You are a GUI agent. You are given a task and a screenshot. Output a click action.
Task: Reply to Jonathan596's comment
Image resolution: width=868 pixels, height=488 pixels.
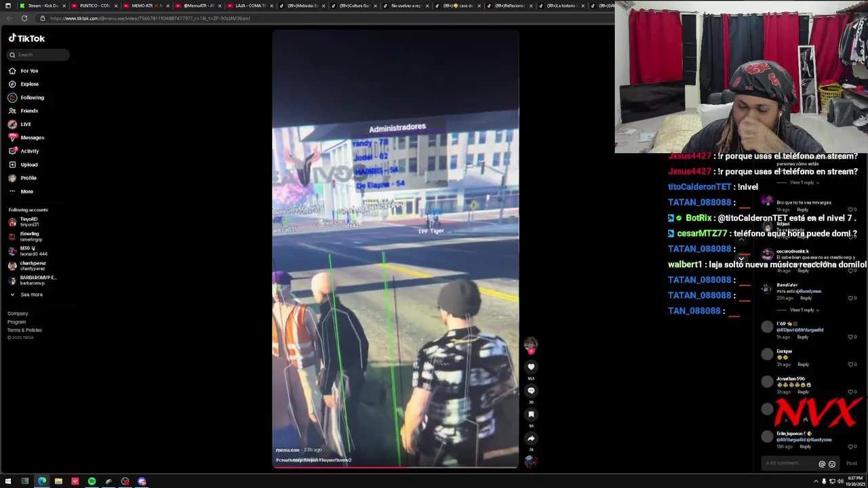coord(803,392)
